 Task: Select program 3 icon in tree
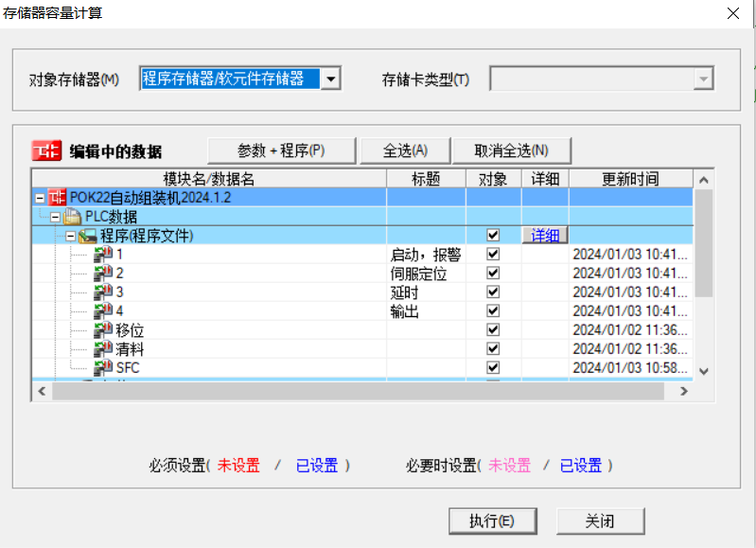104,292
